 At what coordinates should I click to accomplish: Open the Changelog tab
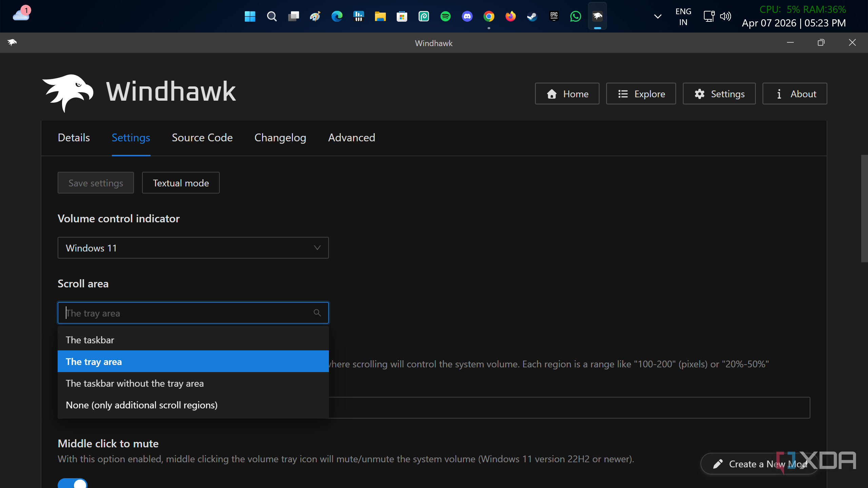pos(280,138)
